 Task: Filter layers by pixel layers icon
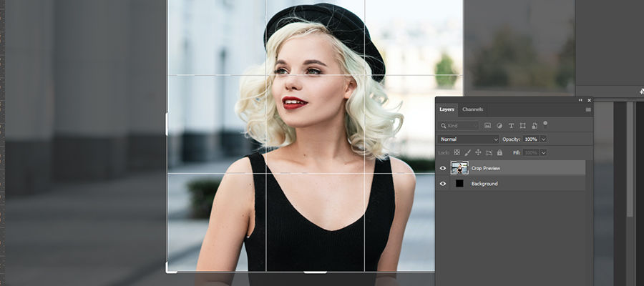coord(487,126)
